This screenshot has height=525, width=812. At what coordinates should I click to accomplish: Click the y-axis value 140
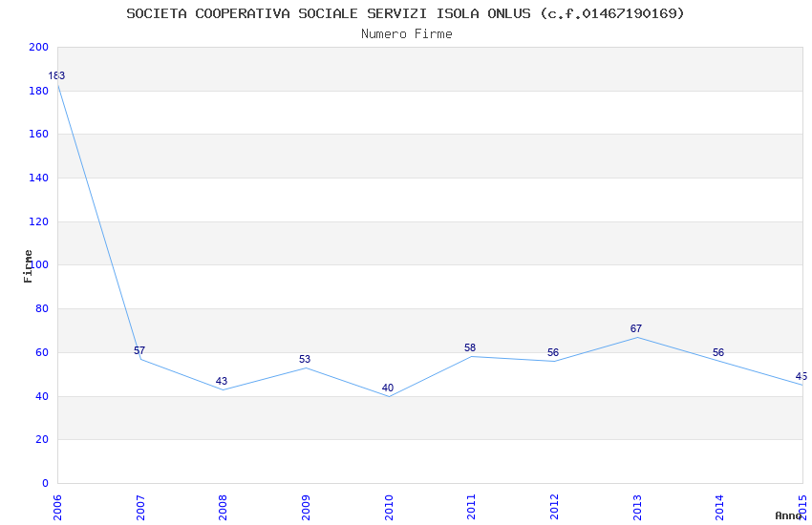39,178
